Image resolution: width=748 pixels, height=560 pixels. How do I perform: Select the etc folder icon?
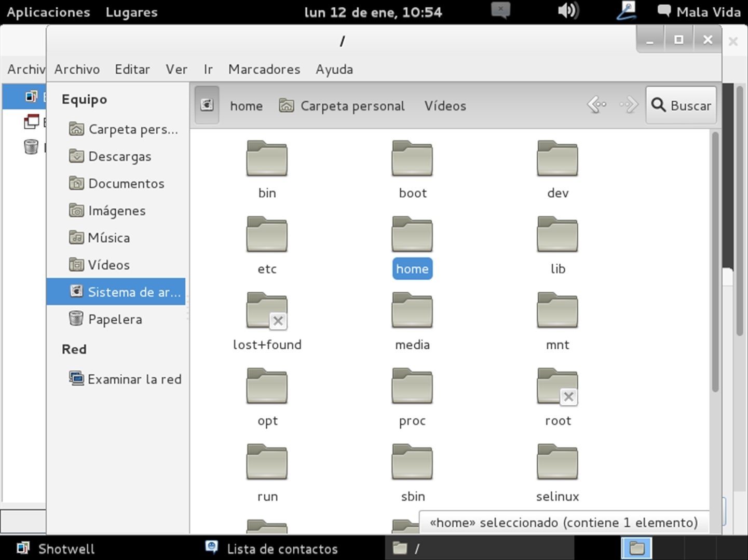(267, 235)
